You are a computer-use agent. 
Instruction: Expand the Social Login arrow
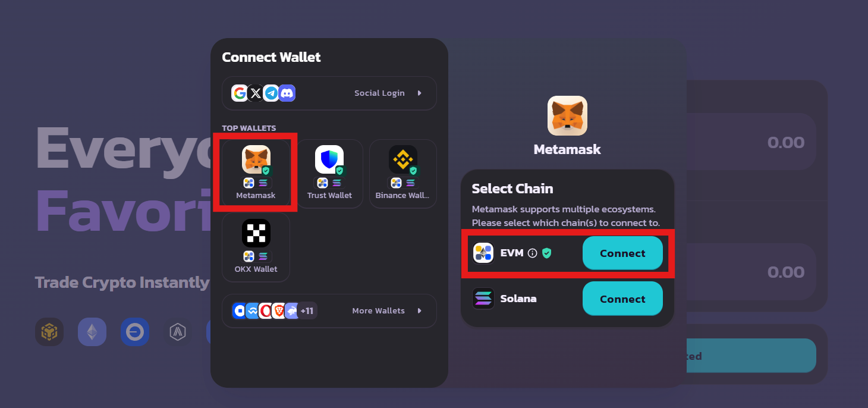click(420, 93)
